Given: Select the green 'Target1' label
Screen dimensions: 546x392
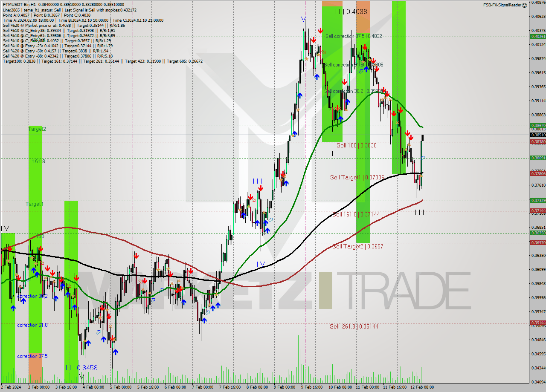Looking at the screenshot, I should [35, 204].
